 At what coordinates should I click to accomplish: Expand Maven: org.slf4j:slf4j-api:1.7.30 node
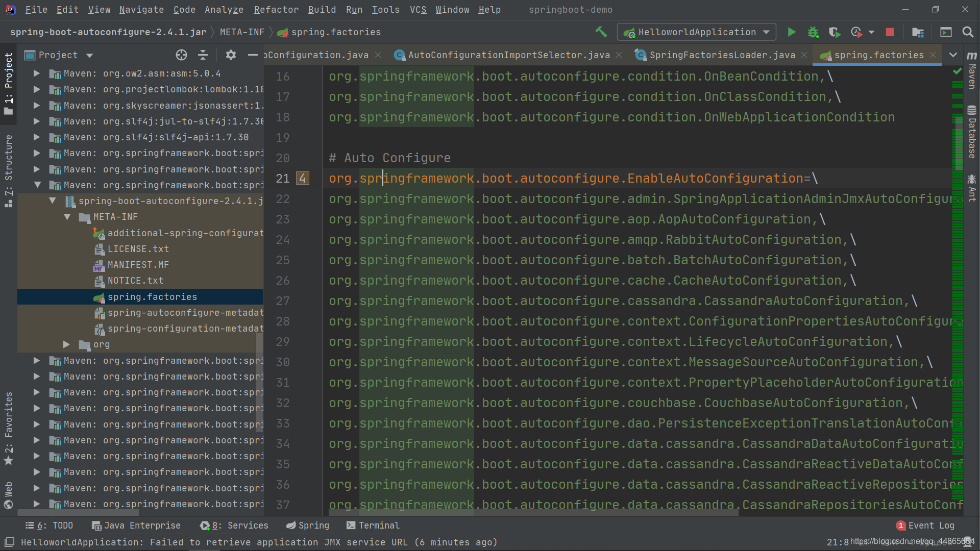tap(37, 137)
